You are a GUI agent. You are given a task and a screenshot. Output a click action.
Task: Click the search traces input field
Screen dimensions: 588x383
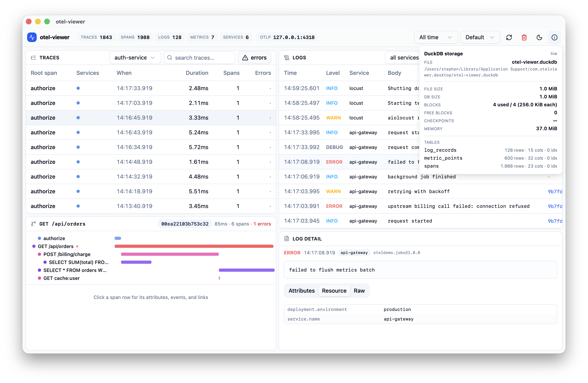point(199,58)
